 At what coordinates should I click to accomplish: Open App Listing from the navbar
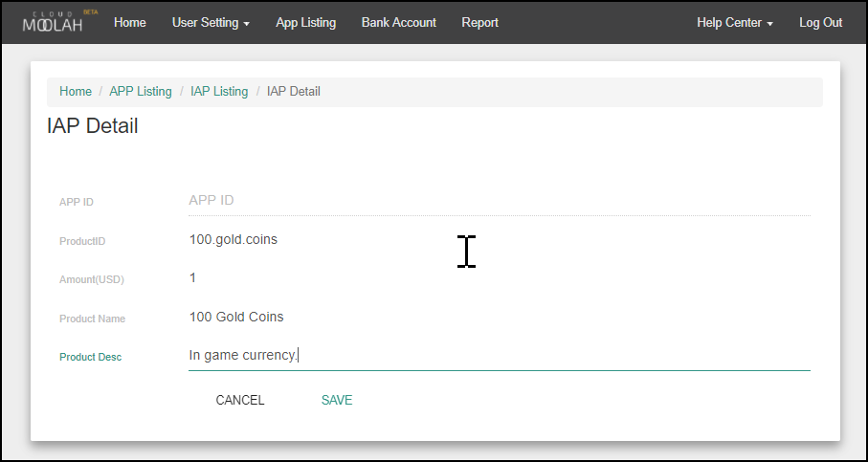point(305,22)
